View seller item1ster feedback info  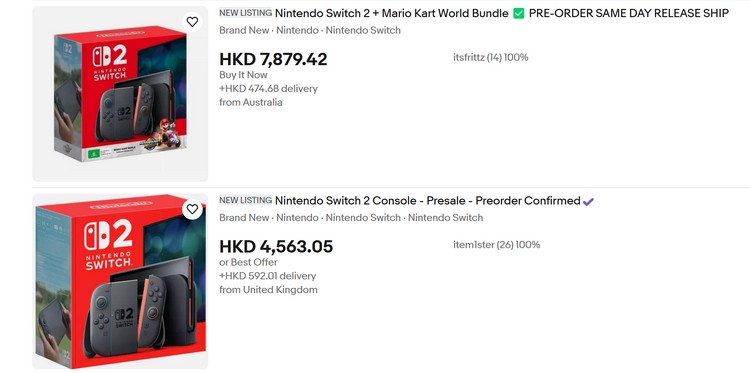point(496,245)
